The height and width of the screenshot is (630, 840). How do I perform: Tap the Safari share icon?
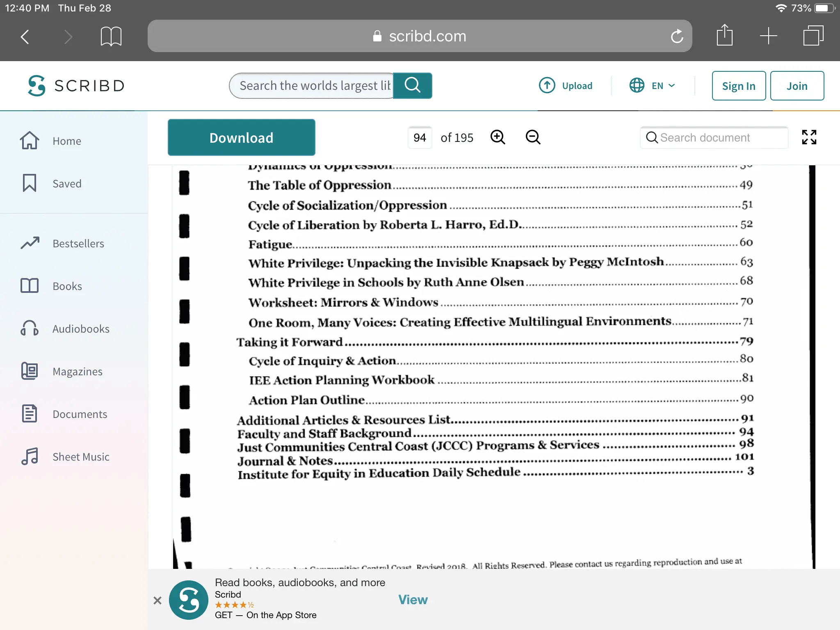[x=724, y=36]
